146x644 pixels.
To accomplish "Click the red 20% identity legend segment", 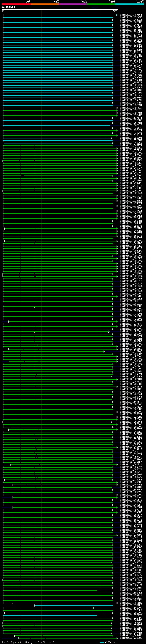I will (16, 4).
